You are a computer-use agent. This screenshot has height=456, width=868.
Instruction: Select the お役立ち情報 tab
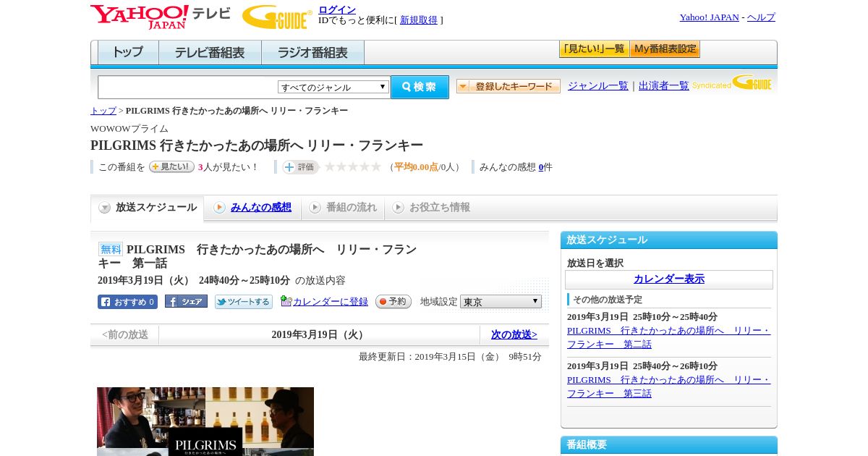[431, 208]
